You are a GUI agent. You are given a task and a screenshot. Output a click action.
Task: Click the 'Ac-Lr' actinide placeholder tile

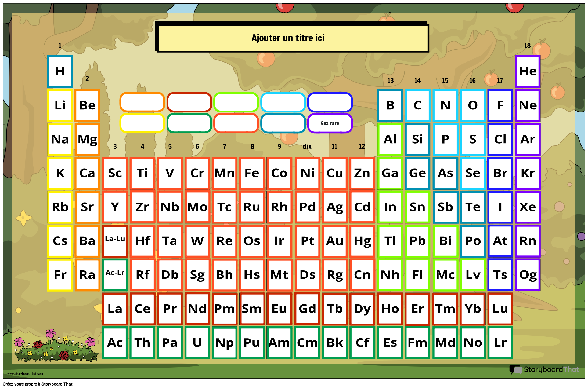pos(115,275)
